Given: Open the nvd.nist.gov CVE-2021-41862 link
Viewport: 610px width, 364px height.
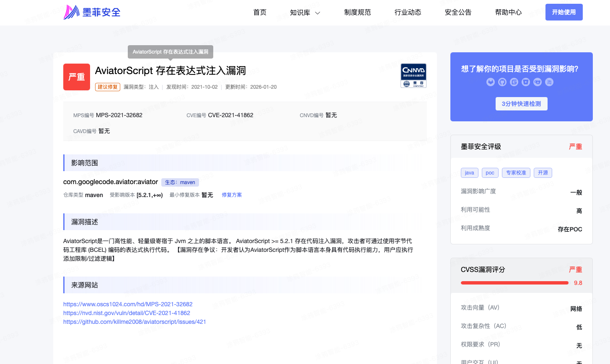Looking at the screenshot, I should pos(127,313).
